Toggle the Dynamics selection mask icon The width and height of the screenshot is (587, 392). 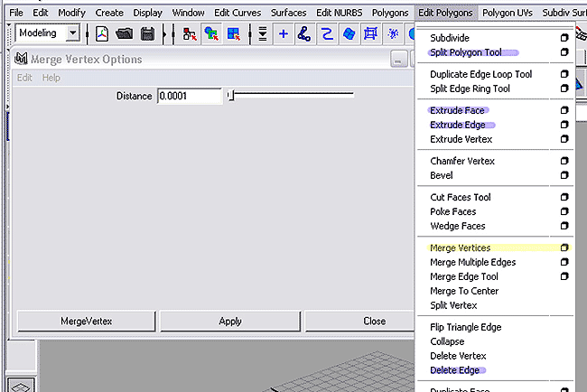(x=393, y=34)
